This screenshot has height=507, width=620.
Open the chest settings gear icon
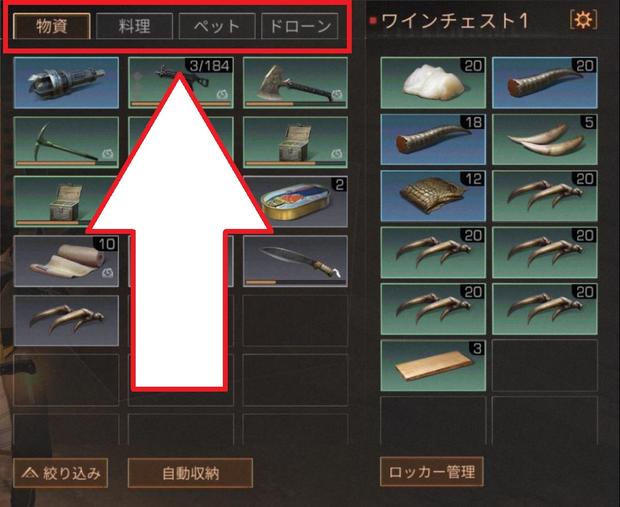click(583, 20)
